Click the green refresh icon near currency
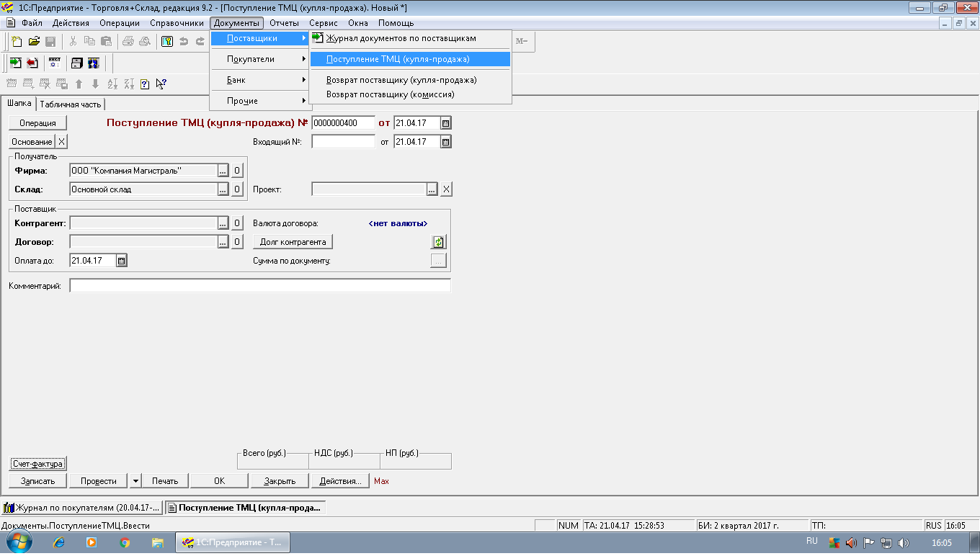Image resolution: width=980 pixels, height=556 pixels. (x=439, y=242)
